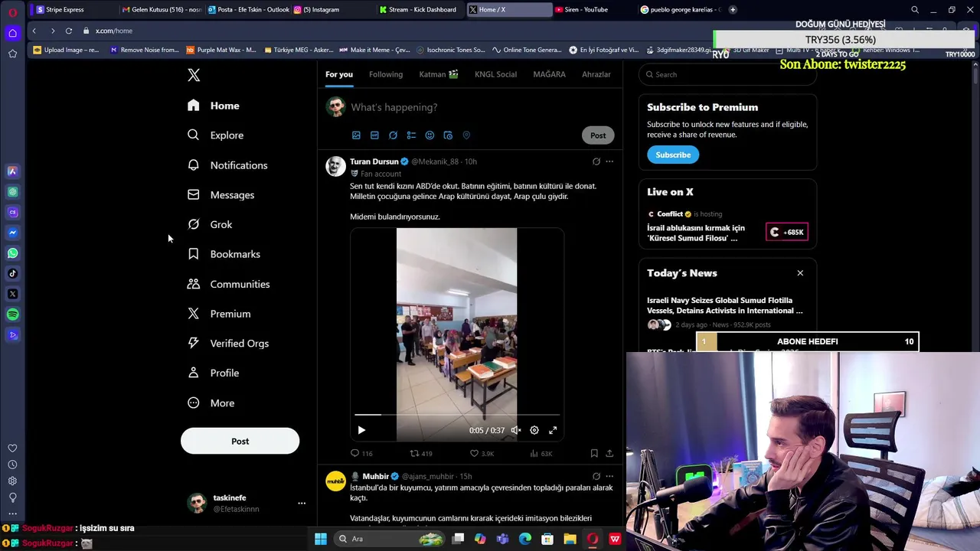
Task: View analytics of Turan Dursun's post
Action: (x=541, y=454)
